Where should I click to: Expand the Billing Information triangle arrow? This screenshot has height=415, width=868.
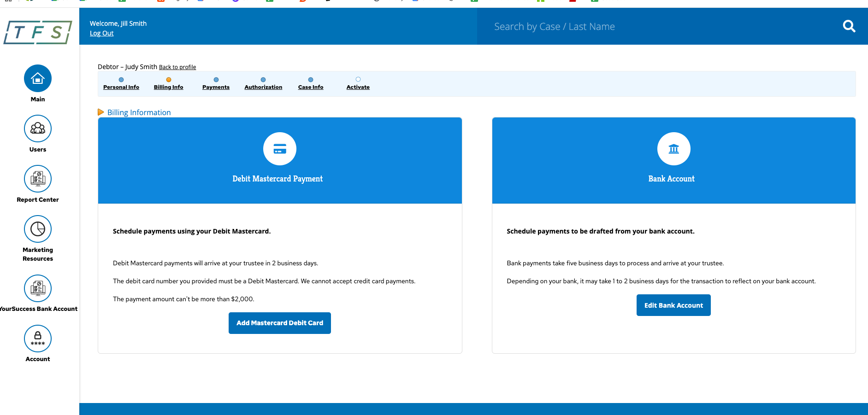click(100, 112)
